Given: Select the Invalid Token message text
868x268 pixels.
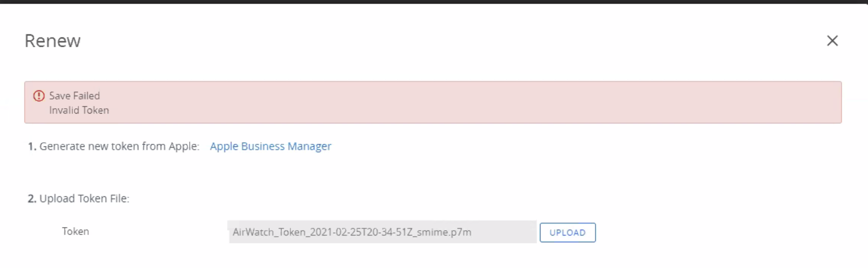Looking at the screenshot, I should [x=79, y=110].
